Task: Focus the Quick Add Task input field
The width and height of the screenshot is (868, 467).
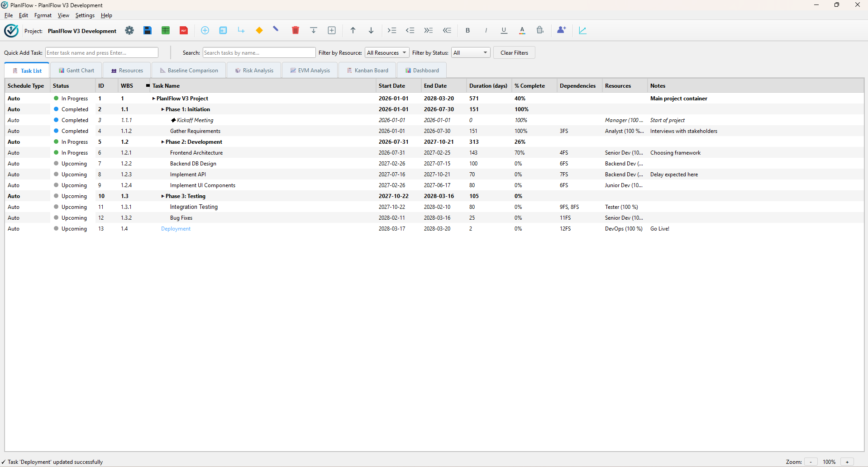Action: (x=102, y=53)
